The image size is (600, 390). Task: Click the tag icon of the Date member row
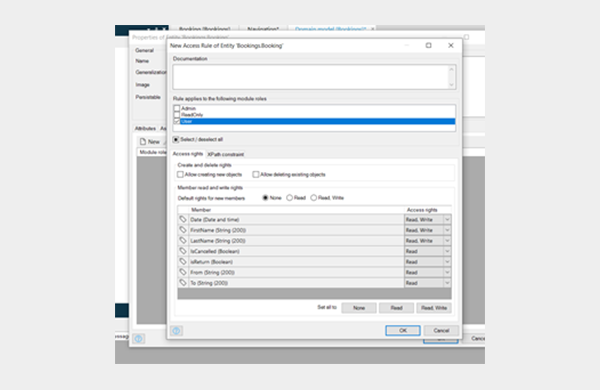183,219
